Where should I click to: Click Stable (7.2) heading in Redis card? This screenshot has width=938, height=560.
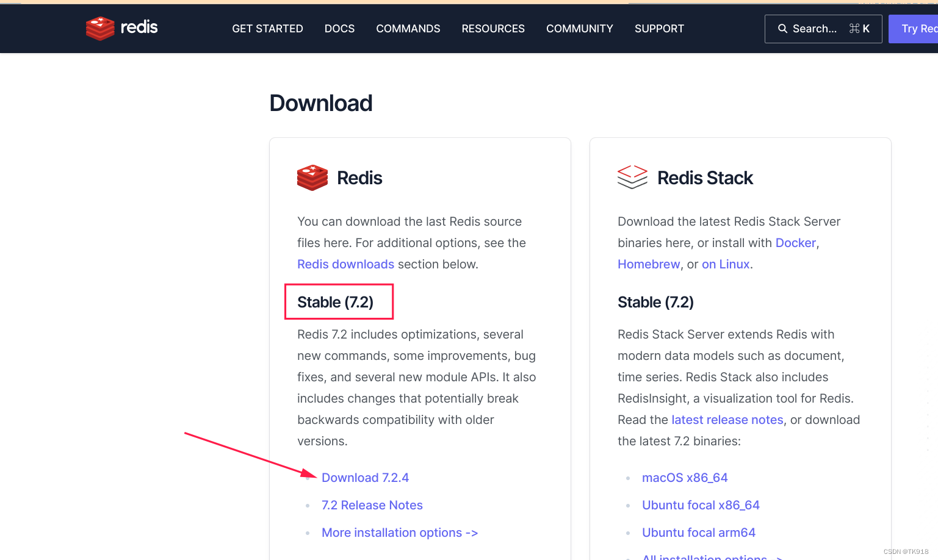(x=335, y=302)
